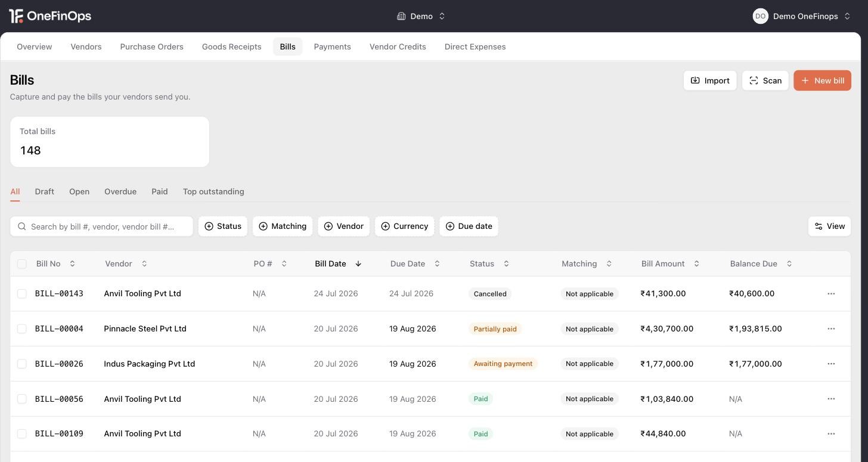The height and width of the screenshot is (462, 868).
Task: Open actions menu for BILL-00109
Action: (x=831, y=434)
